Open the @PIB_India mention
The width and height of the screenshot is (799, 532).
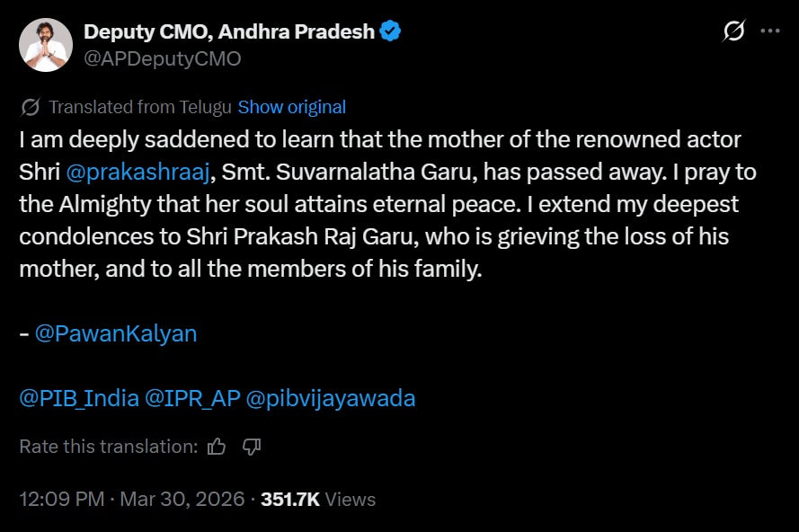click(78, 398)
